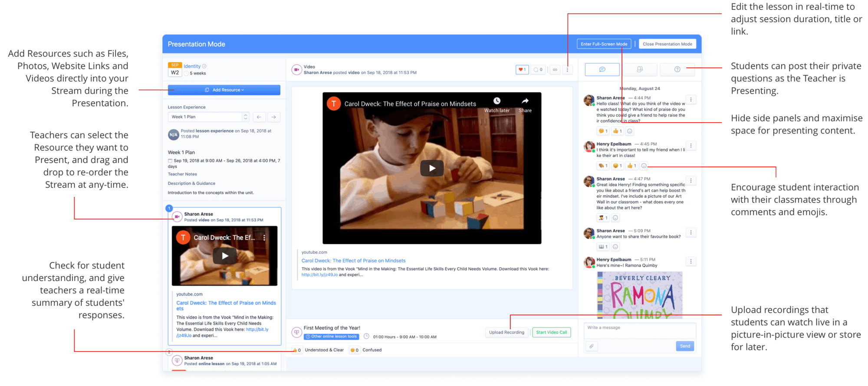The height and width of the screenshot is (386, 868).
Task: Click the Share arrow on the video
Action: pyautogui.click(x=525, y=105)
